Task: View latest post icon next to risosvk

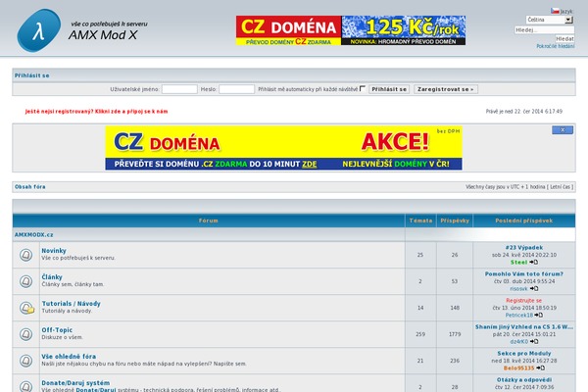Action: tap(534, 288)
